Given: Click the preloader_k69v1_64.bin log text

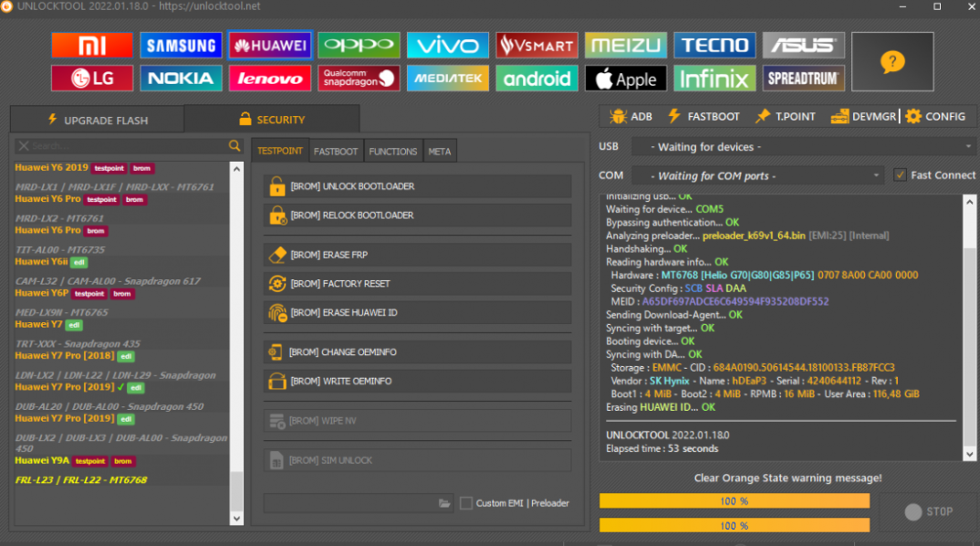Looking at the screenshot, I should [x=754, y=236].
